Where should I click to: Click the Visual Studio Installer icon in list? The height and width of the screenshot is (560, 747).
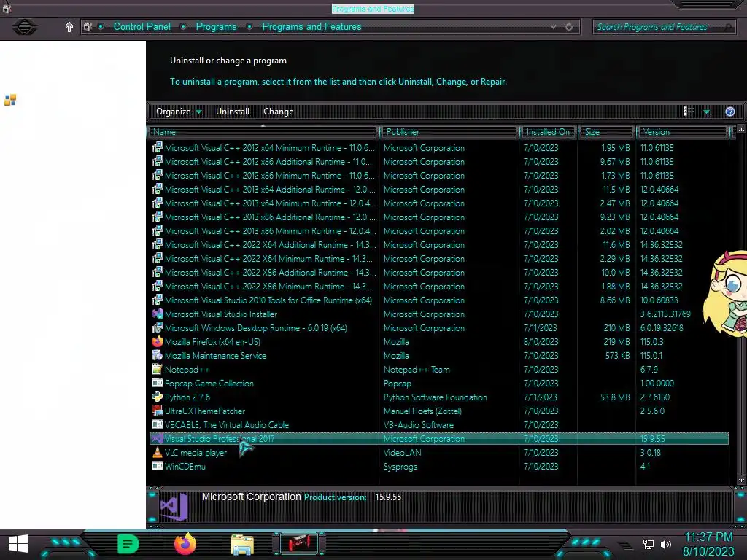158,314
